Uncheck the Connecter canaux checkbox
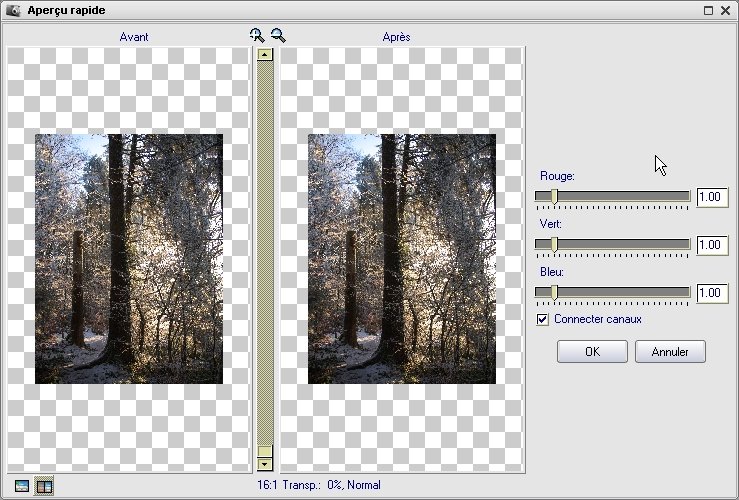 click(543, 319)
